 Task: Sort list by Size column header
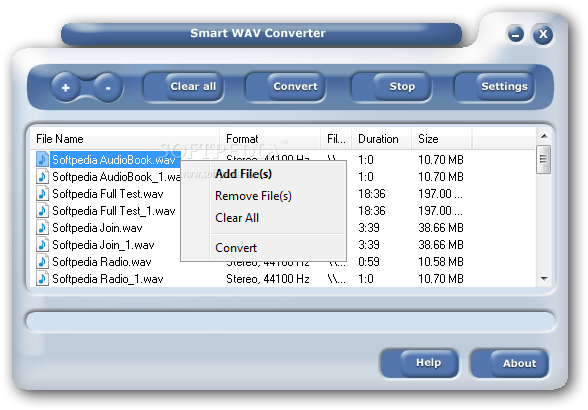(x=441, y=139)
